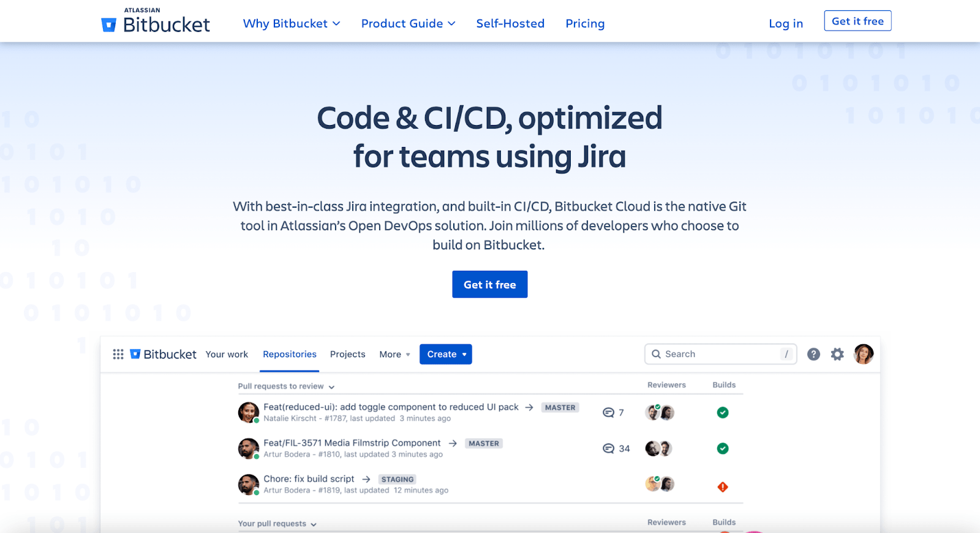Screen dimensions: 980x533
Task: Collapse the Pull requests to review section
Action: (286, 386)
